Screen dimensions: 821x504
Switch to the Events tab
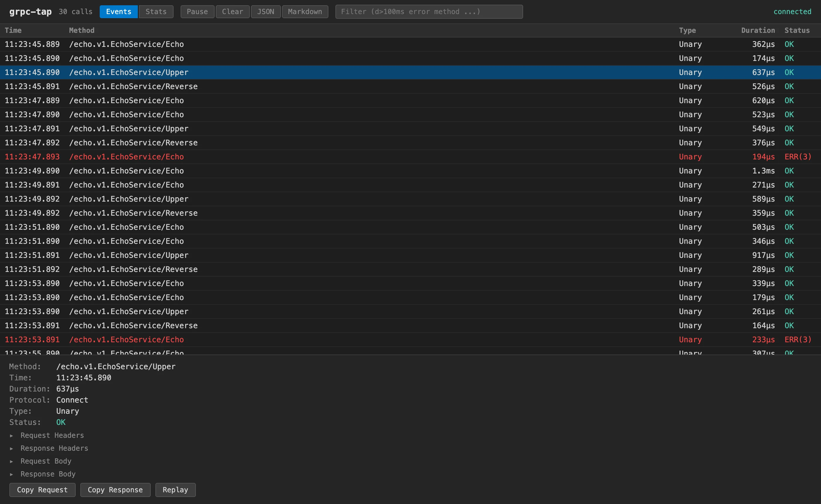click(118, 12)
